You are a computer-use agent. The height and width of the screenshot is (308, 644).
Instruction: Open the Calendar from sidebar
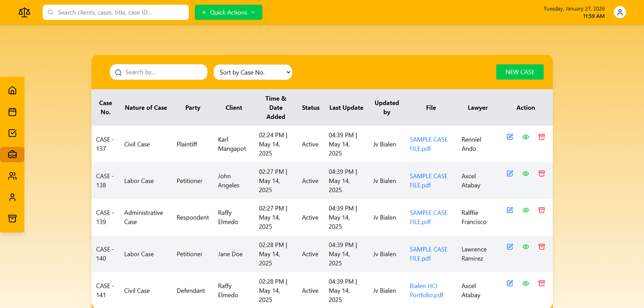click(12, 112)
